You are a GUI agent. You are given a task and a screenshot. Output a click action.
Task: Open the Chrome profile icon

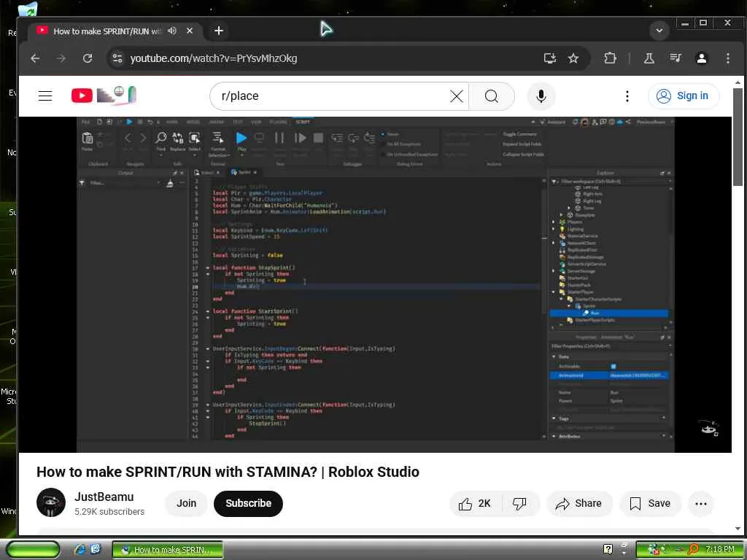click(x=701, y=58)
